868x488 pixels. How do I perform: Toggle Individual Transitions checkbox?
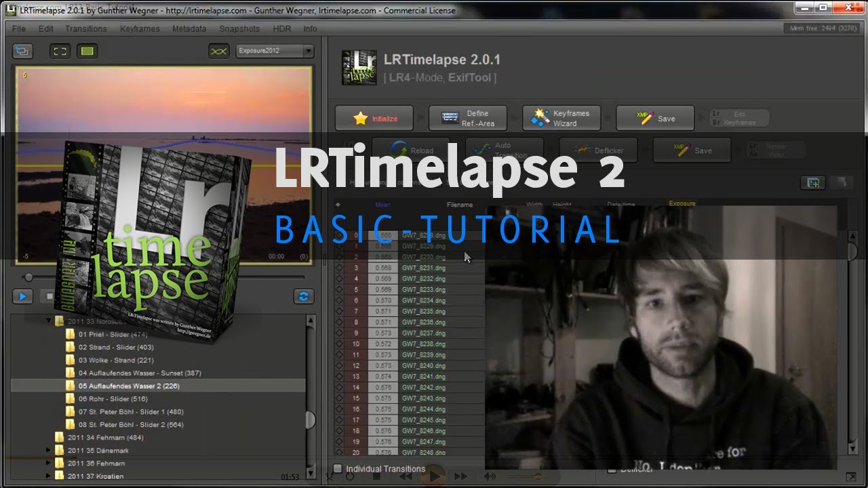(338, 468)
